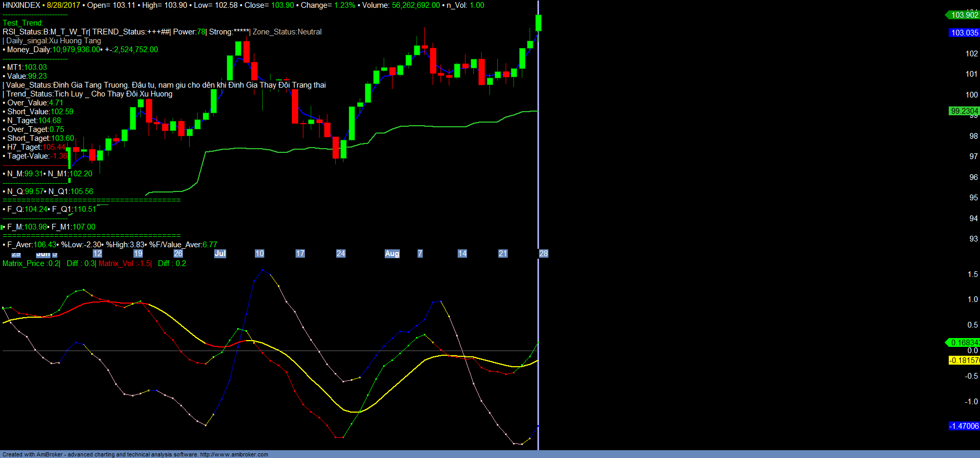Click the Jul month marker on date axis
The image size is (980, 458).
pyautogui.click(x=220, y=254)
